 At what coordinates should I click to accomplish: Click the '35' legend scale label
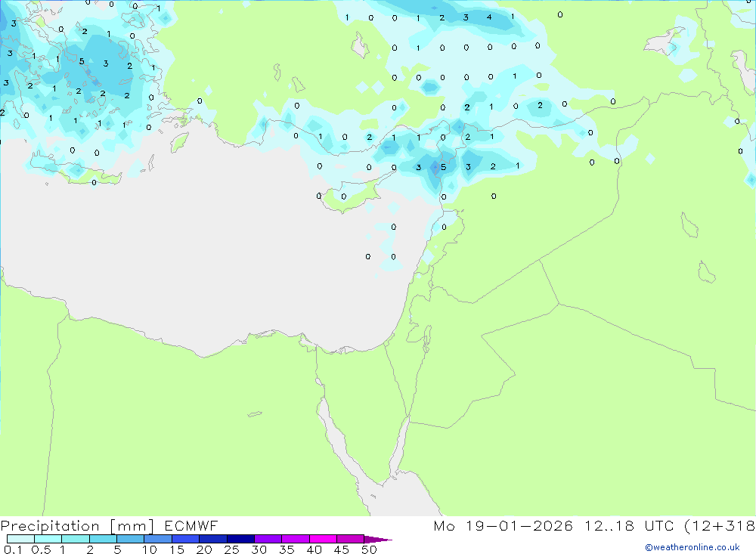287,549
